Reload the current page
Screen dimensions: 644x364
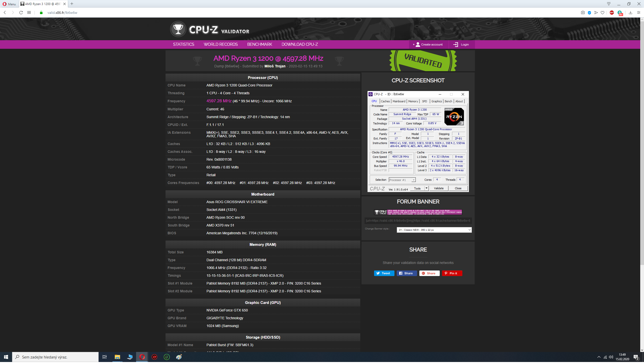click(x=21, y=13)
